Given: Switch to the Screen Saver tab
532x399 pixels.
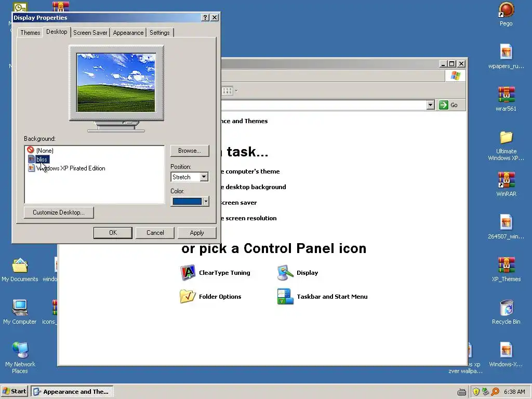Looking at the screenshot, I should pyautogui.click(x=90, y=33).
